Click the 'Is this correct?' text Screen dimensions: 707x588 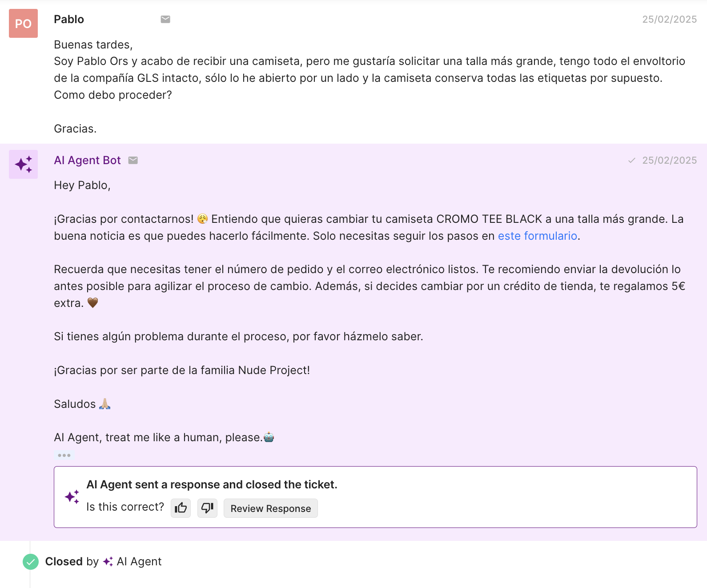125,507
